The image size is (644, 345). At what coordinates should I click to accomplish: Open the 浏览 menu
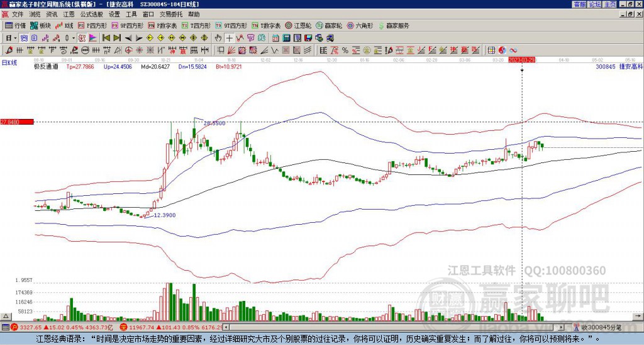point(35,14)
